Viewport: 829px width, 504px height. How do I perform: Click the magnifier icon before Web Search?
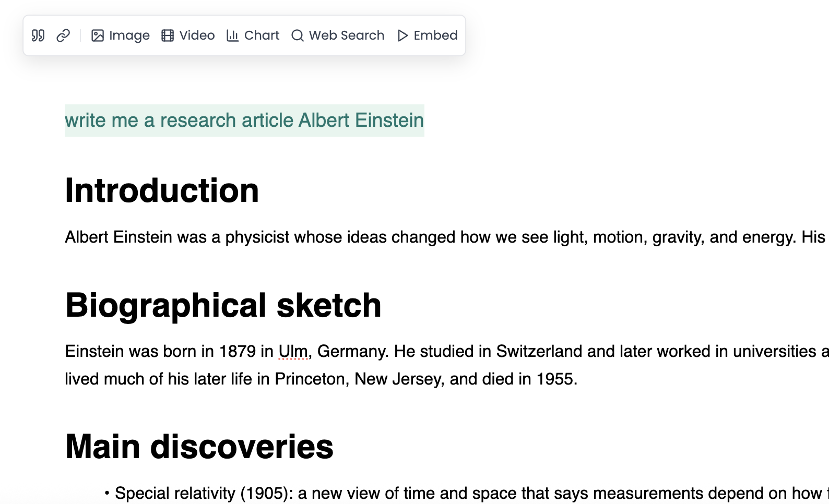pyautogui.click(x=297, y=35)
